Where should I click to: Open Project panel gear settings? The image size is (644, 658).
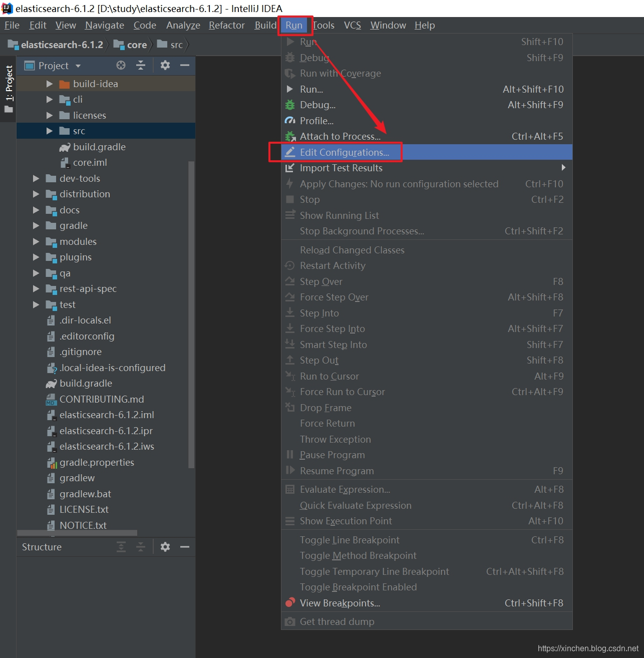(x=165, y=65)
